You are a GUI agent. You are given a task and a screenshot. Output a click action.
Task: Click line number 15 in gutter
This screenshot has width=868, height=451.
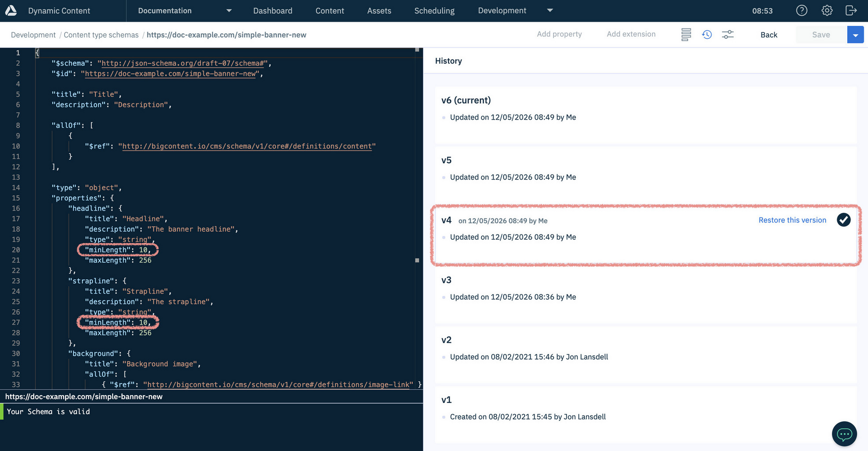[x=16, y=198]
